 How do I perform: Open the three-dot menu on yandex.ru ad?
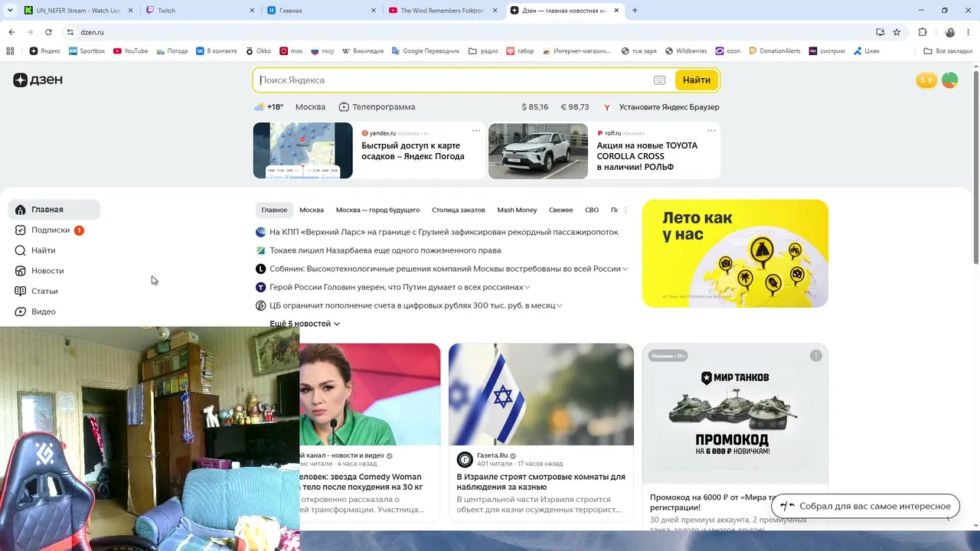[x=476, y=131]
